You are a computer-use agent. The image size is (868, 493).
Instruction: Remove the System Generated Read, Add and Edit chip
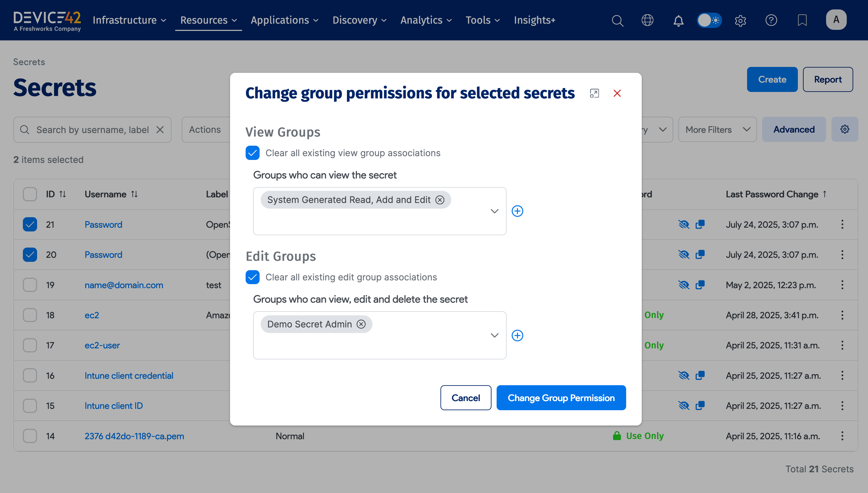click(x=440, y=200)
